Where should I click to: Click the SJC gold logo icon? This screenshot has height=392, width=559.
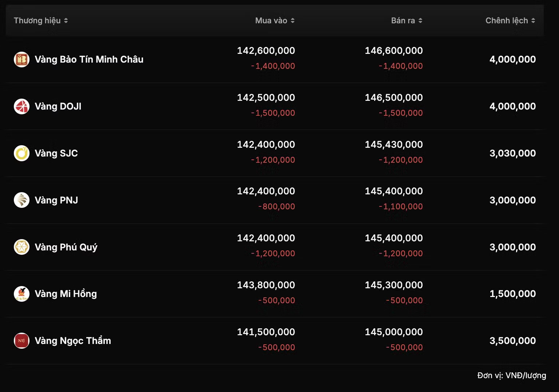21,153
